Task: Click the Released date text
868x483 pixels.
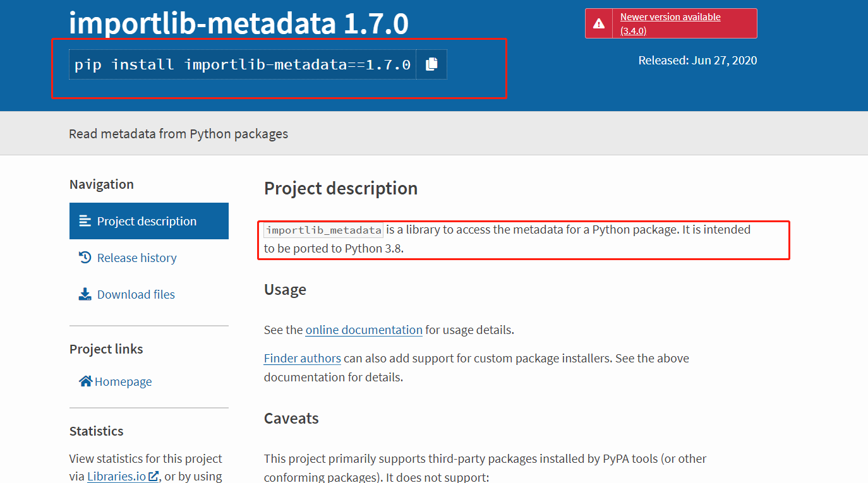Action: (697, 60)
